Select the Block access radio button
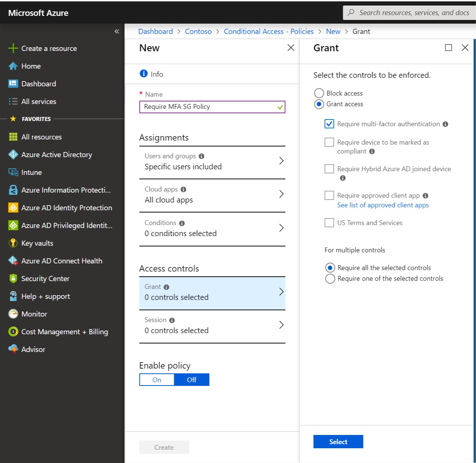Viewport: 476px width, 463px height. [x=319, y=93]
